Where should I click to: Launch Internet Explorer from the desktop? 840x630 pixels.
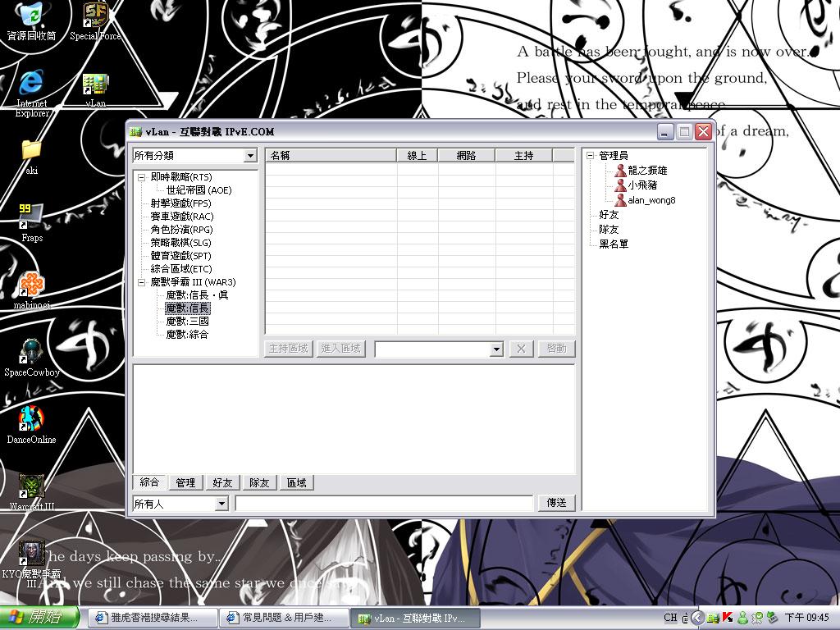[32, 92]
